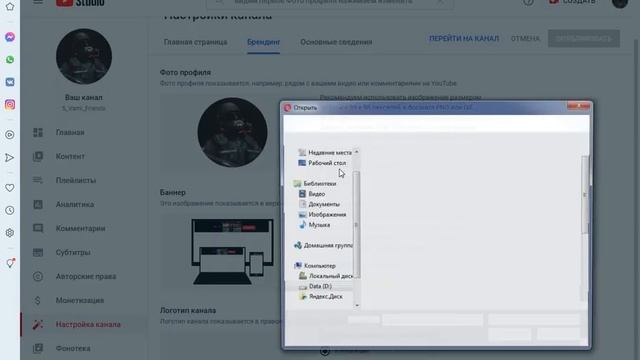640x360 pixels.
Task: Select Рабочий стол in Open dialog
Action: click(x=322, y=163)
